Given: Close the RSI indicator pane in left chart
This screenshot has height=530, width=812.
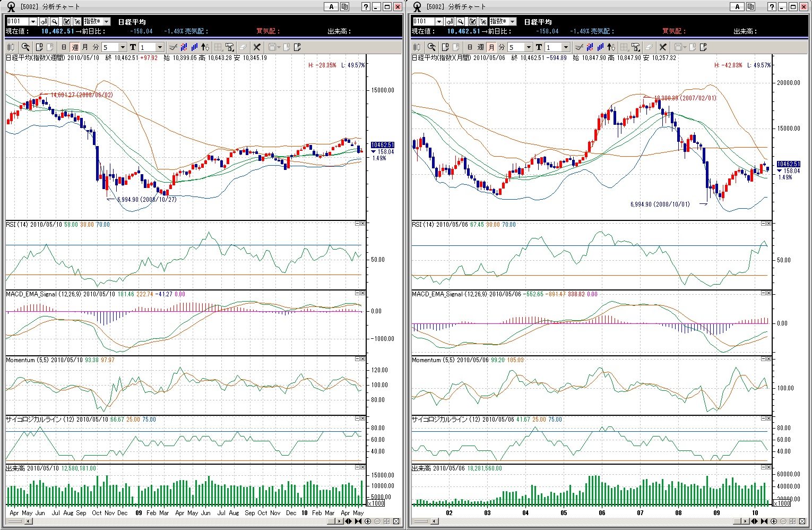Looking at the screenshot, I should (x=363, y=224).
